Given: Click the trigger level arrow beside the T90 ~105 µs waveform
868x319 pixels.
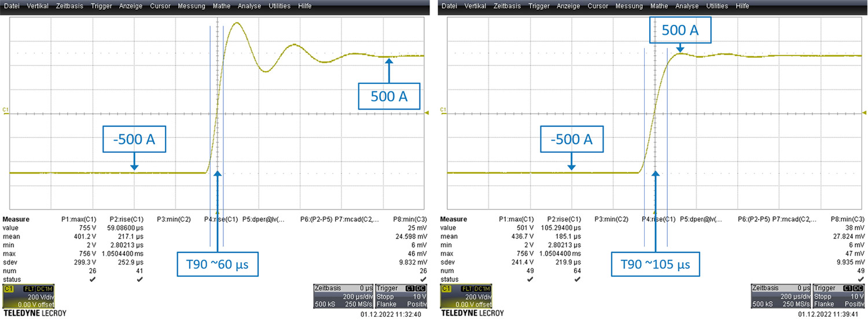Looking at the screenshot, I should 865,113.
